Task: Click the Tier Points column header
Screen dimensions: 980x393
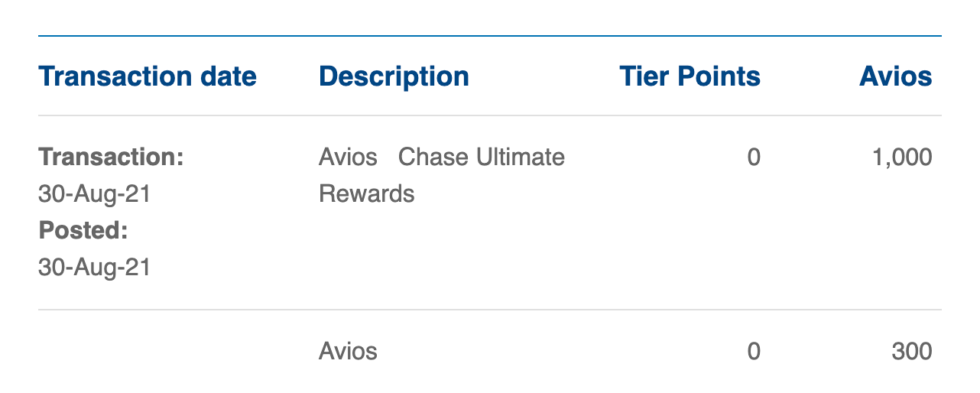Action: [x=690, y=76]
